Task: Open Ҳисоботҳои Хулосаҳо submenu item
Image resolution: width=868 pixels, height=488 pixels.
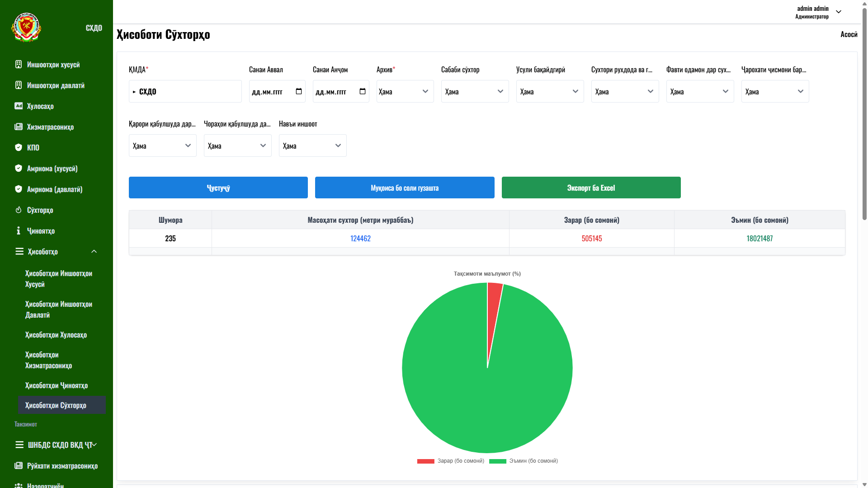Action: click(x=61, y=335)
